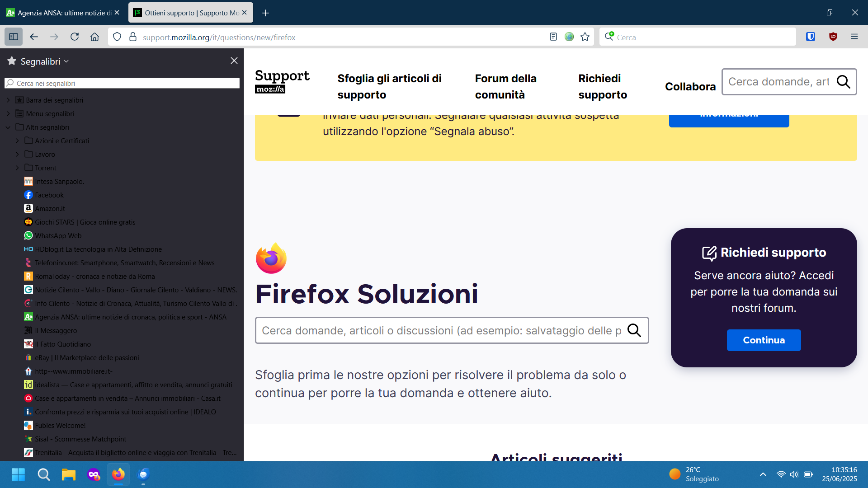The image size is (868, 488).
Task: Open Richiedi supporto nav menu
Action: tap(603, 86)
